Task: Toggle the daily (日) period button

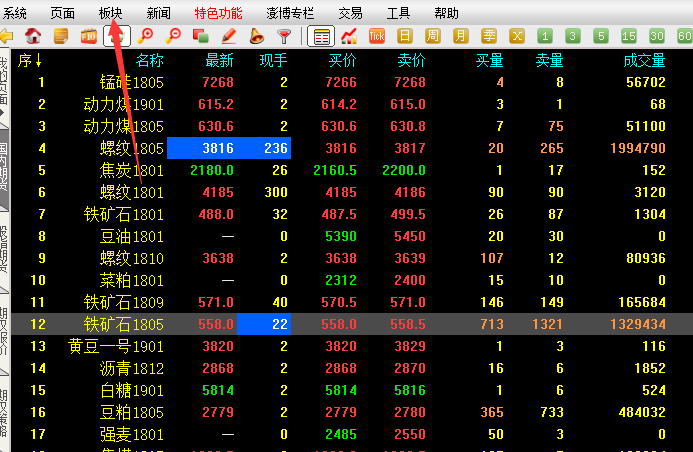Action: (405, 37)
